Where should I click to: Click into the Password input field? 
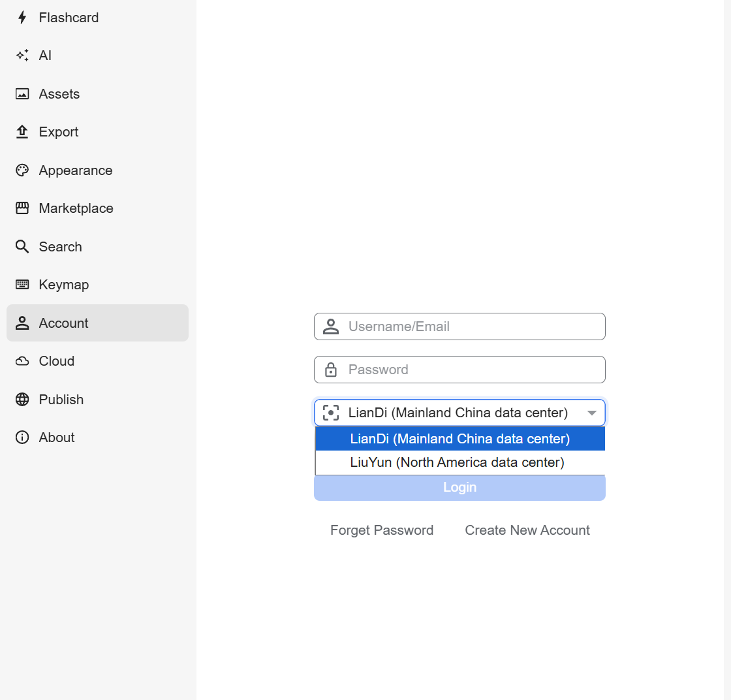tap(470, 370)
